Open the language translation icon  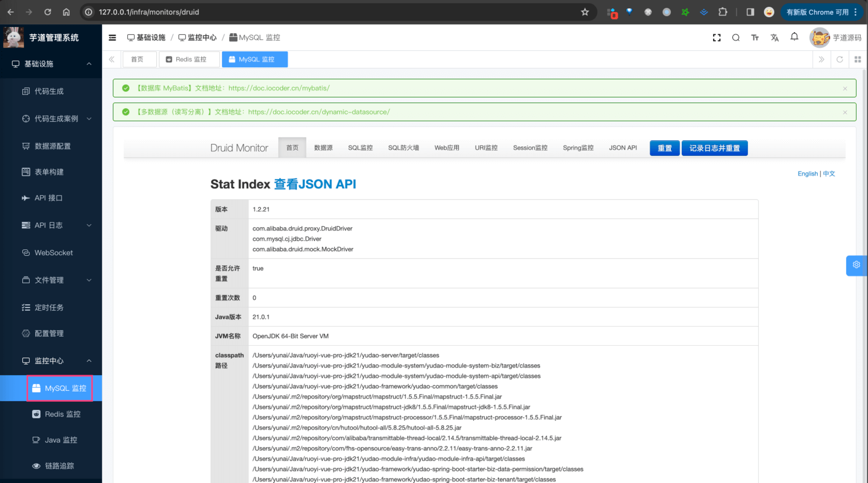[x=774, y=38]
